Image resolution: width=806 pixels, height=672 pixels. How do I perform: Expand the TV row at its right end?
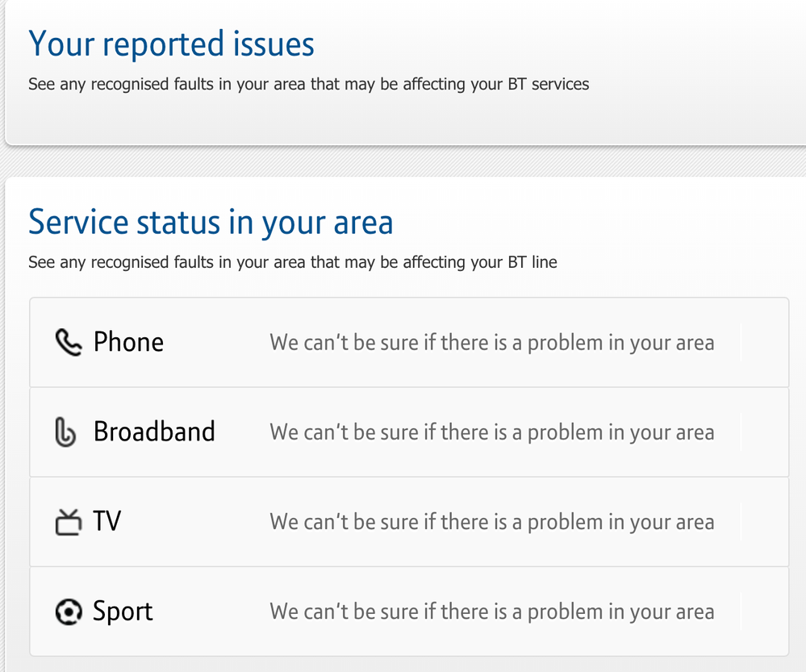tap(763, 522)
